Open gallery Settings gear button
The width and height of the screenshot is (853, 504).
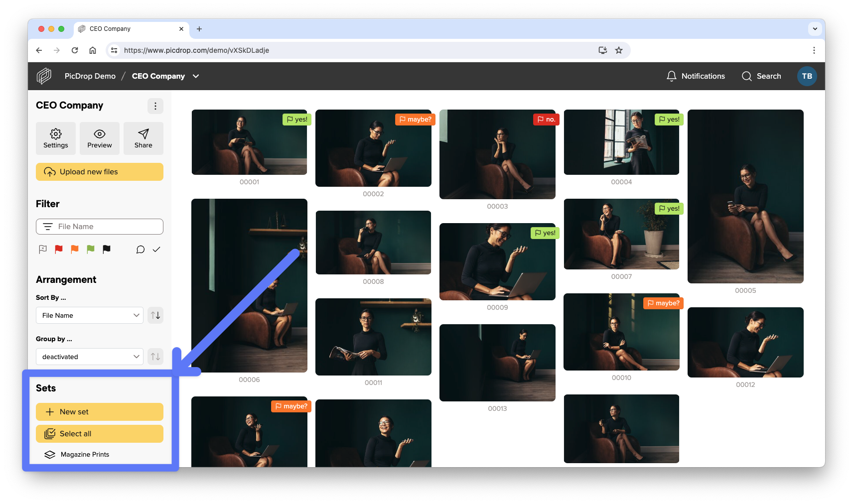(x=56, y=138)
